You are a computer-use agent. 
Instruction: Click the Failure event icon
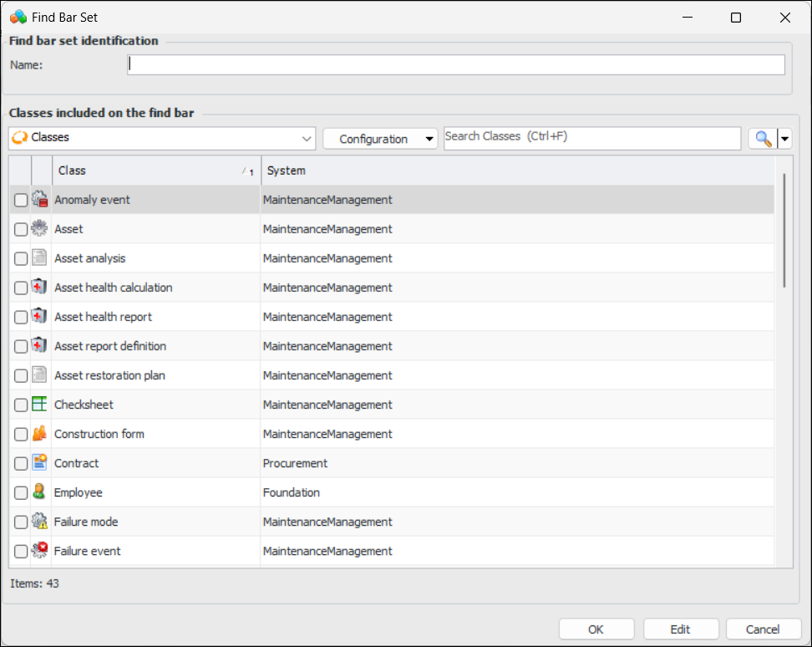pyautogui.click(x=39, y=551)
